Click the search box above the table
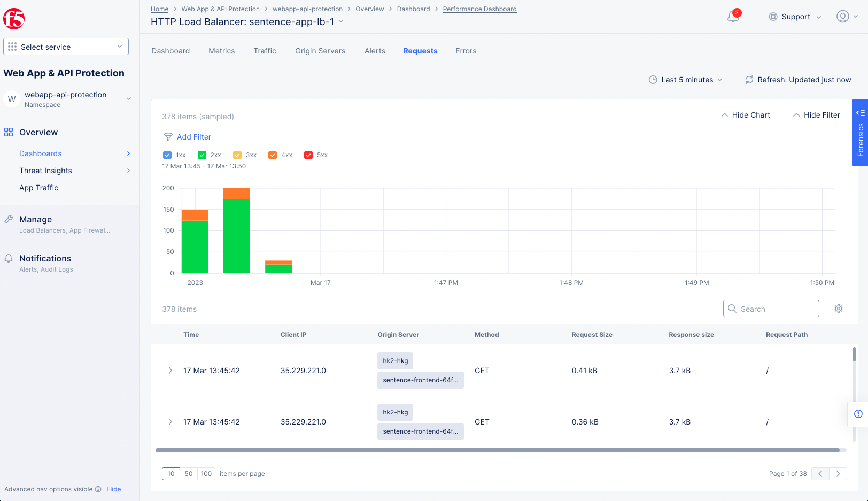The width and height of the screenshot is (868, 501). (x=771, y=309)
